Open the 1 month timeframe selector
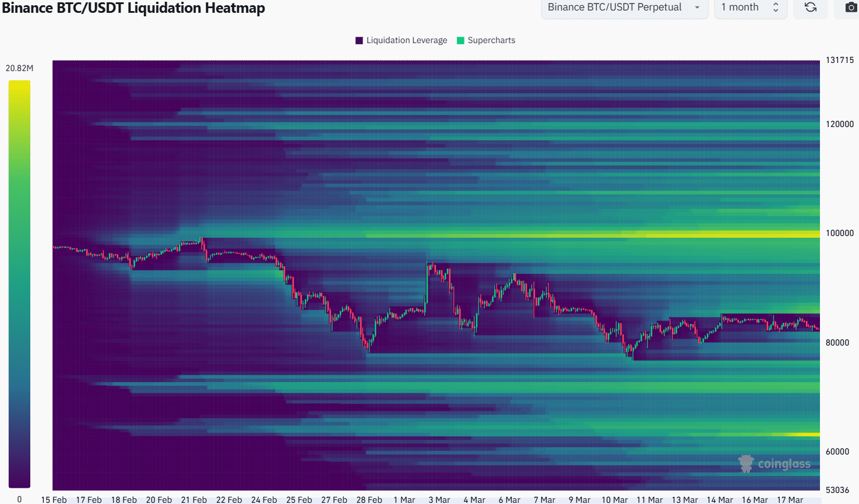Image resolution: width=859 pixels, height=504 pixels. click(751, 8)
